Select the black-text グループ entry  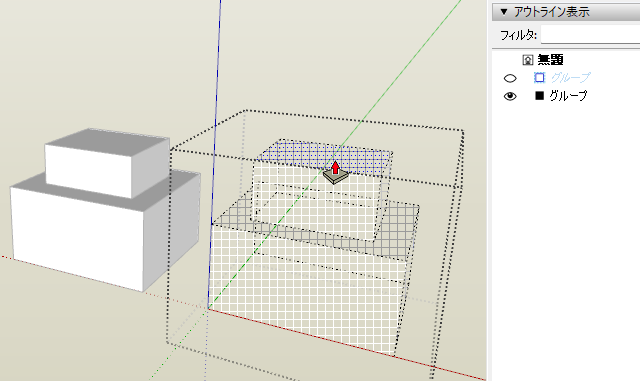[568, 96]
